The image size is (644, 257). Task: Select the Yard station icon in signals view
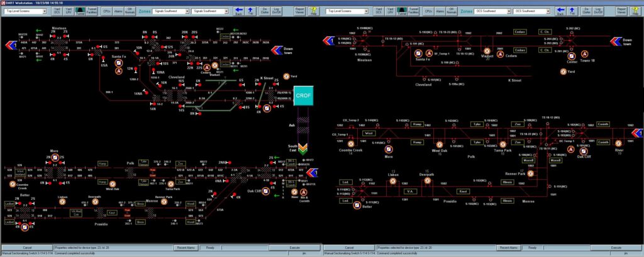287,77
